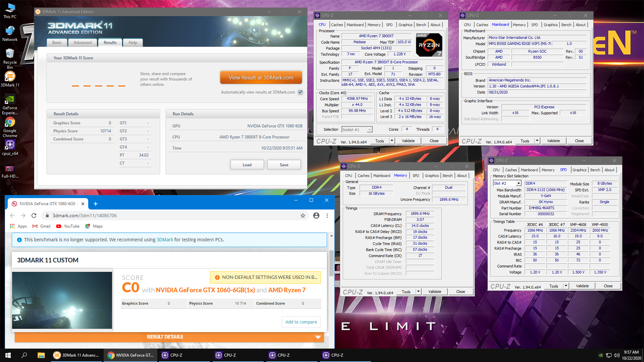Click Save button in Run Details

pyautogui.click(x=284, y=165)
